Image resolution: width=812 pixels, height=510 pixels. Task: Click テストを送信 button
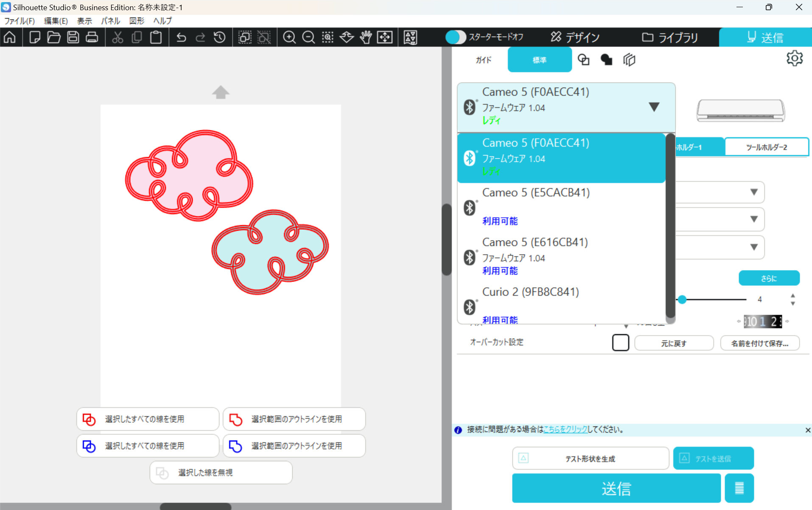[713, 459]
